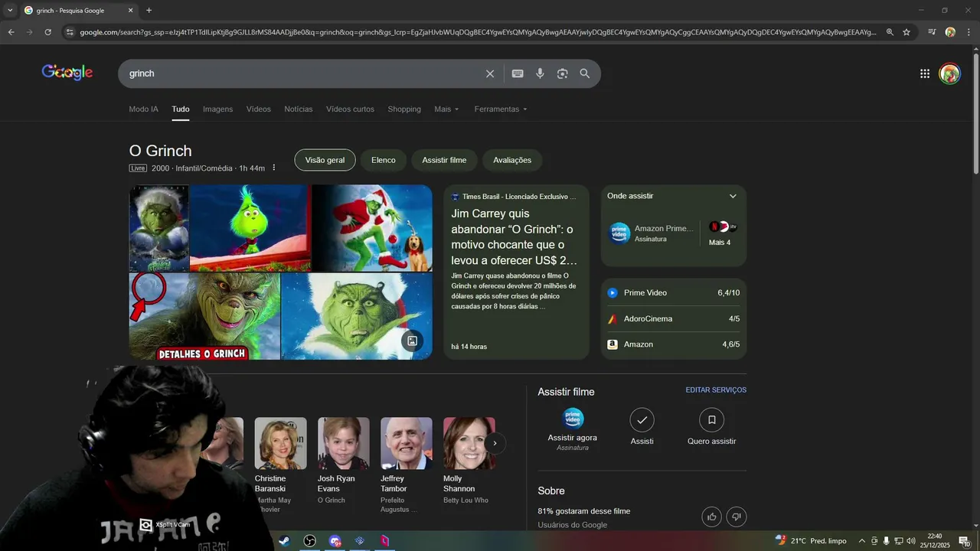Switch to the Notícias tab
The width and height of the screenshot is (980, 551).
[298, 109]
